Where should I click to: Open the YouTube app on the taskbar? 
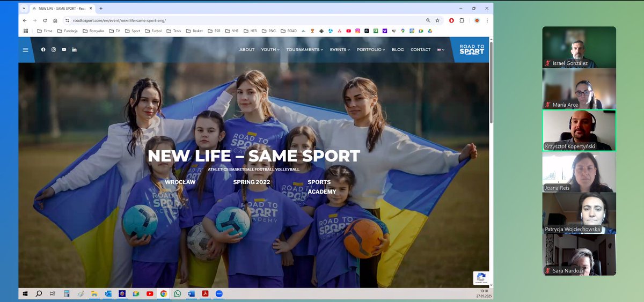click(x=150, y=293)
